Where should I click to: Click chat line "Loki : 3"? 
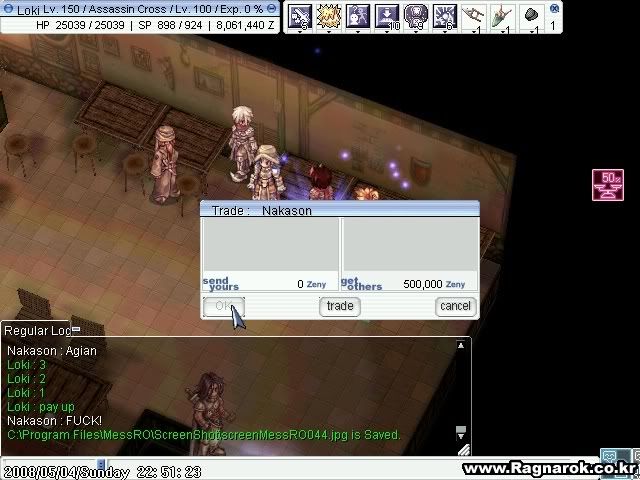27,364
